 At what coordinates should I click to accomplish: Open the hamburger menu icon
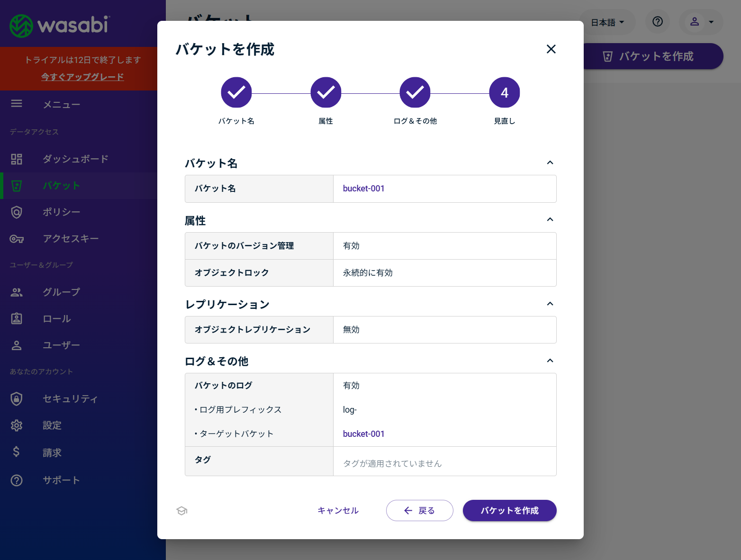[17, 103]
